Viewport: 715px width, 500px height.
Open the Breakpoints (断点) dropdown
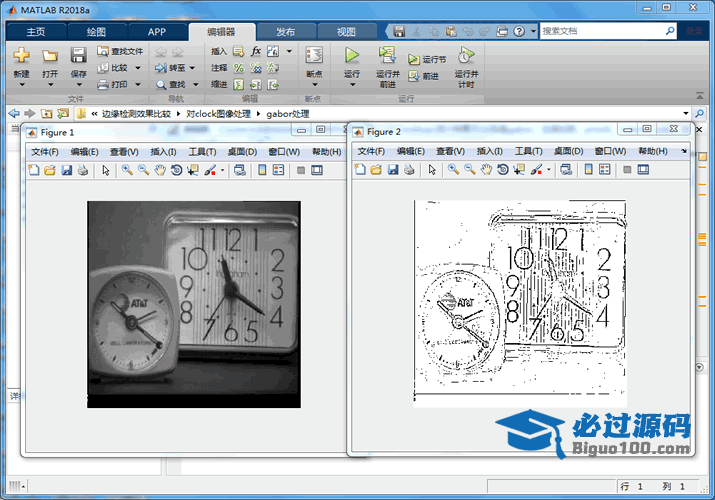click(314, 85)
